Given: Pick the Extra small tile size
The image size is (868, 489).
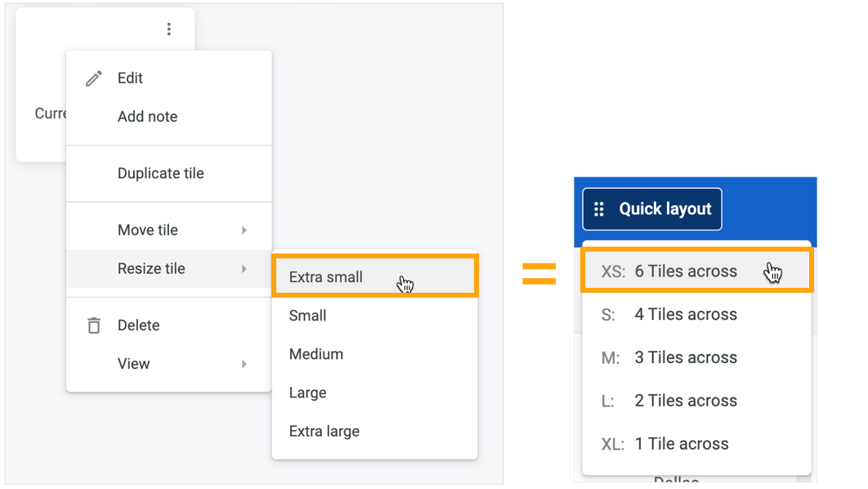Looking at the screenshot, I should click(x=375, y=276).
